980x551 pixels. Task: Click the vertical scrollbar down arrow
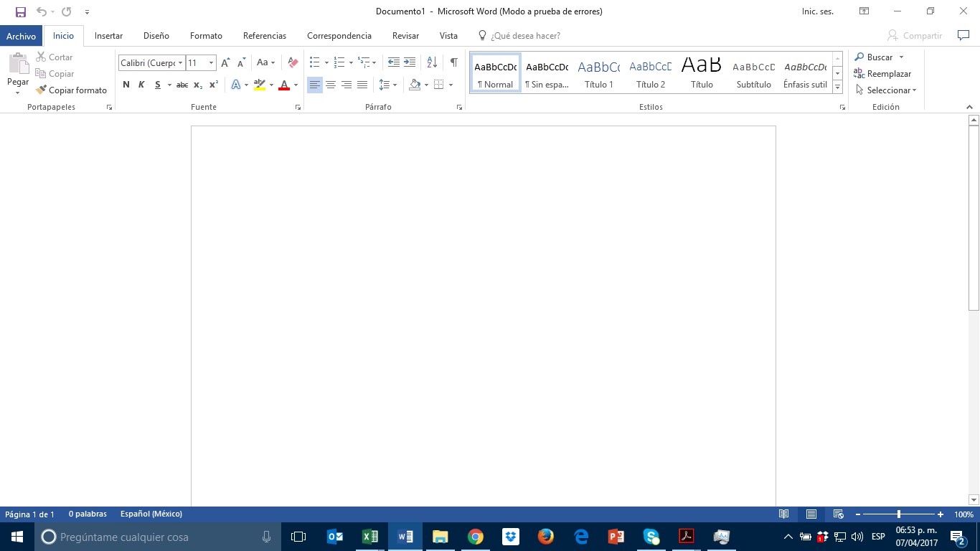974,500
